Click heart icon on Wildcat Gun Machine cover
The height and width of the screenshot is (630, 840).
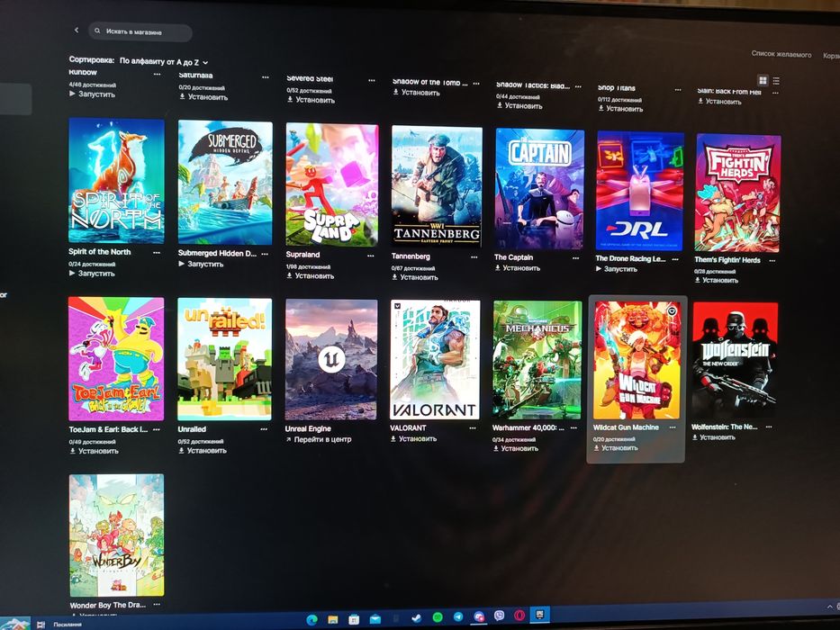pos(672,310)
